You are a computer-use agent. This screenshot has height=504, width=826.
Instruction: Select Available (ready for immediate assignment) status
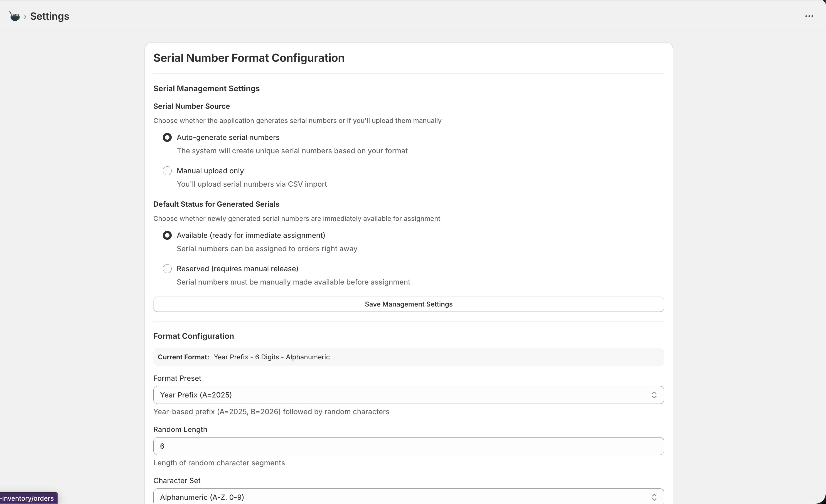point(167,235)
